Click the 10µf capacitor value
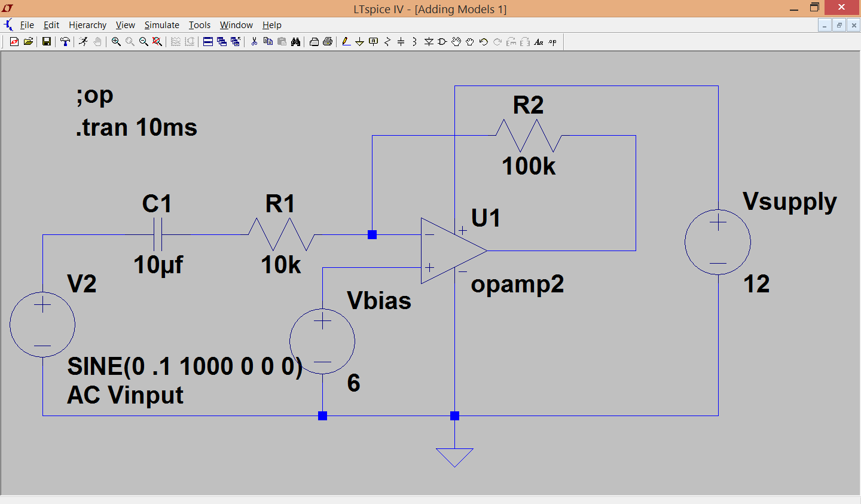Viewport: 861px width, 504px height. pyautogui.click(x=158, y=265)
